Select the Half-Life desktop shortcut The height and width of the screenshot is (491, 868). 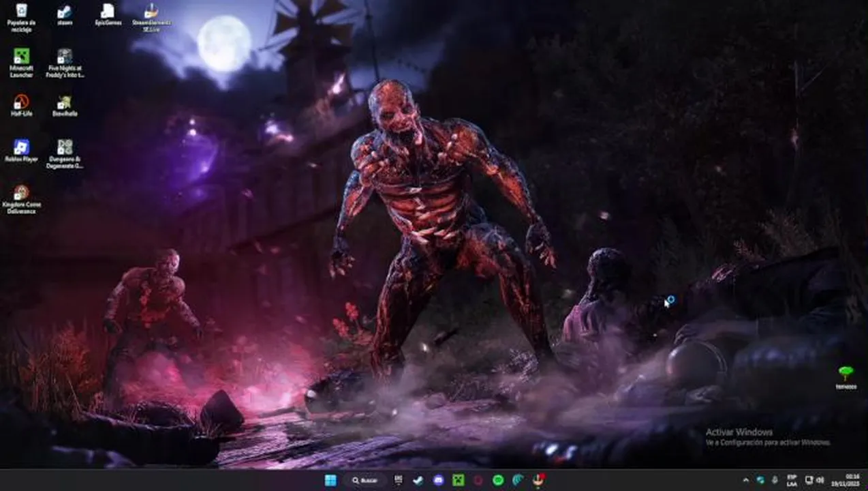(x=21, y=106)
